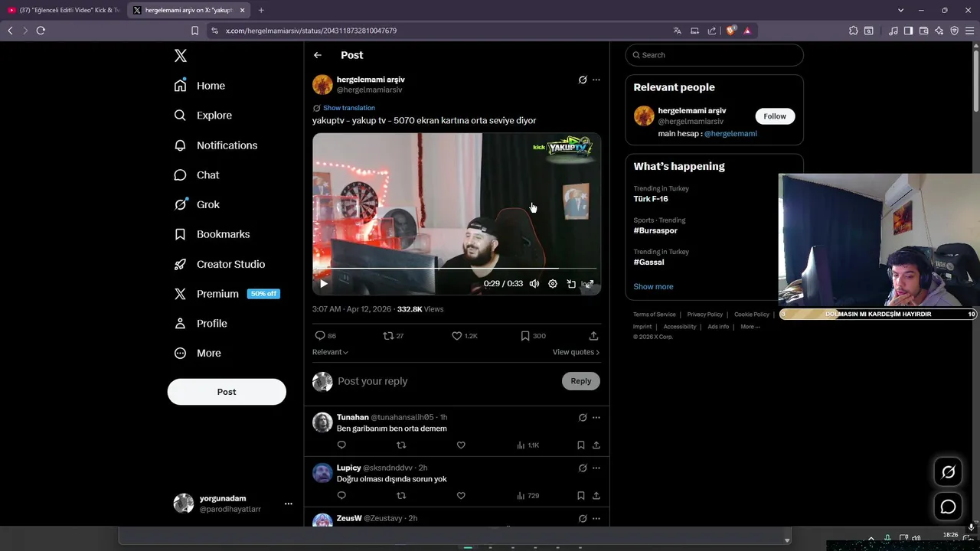Image resolution: width=980 pixels, height=551 pixels.
Task: Share Tunahan's reply
Action: click(x=596, y=445)
